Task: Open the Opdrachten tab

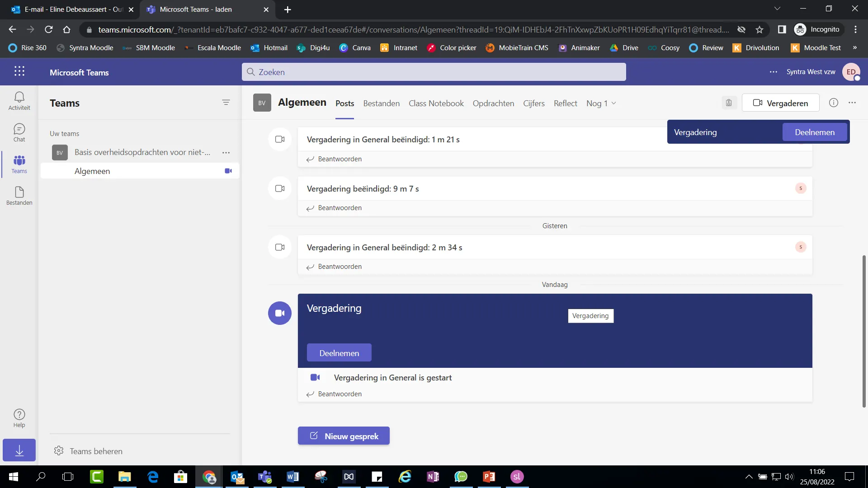Action: pyautogui.click(x=493, y=103)
